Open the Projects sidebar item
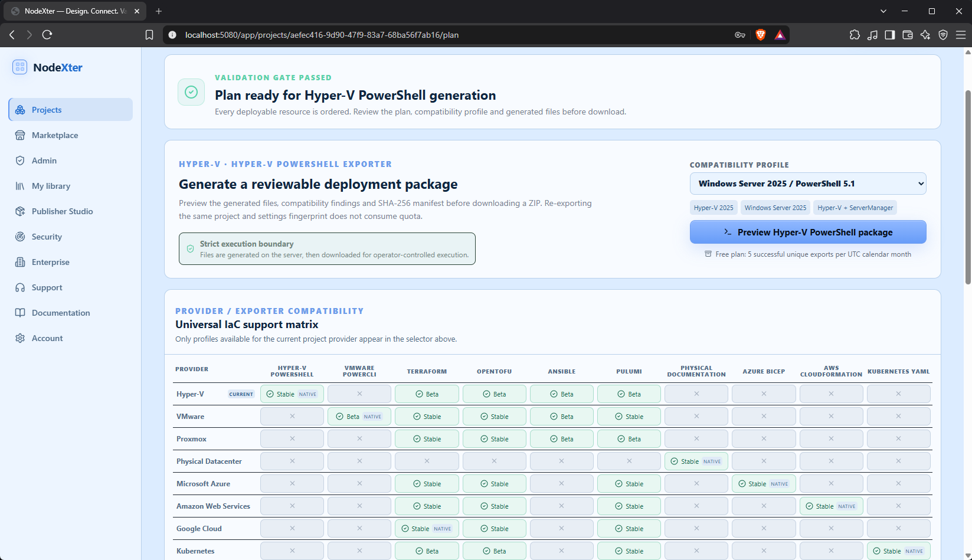Screen dimensions: 972x560 71,110
